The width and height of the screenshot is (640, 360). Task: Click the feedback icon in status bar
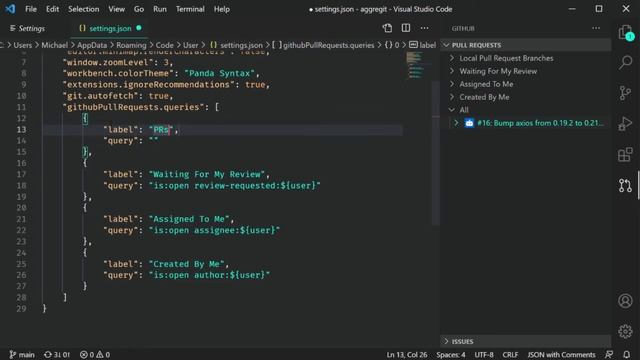click(609, 355)
